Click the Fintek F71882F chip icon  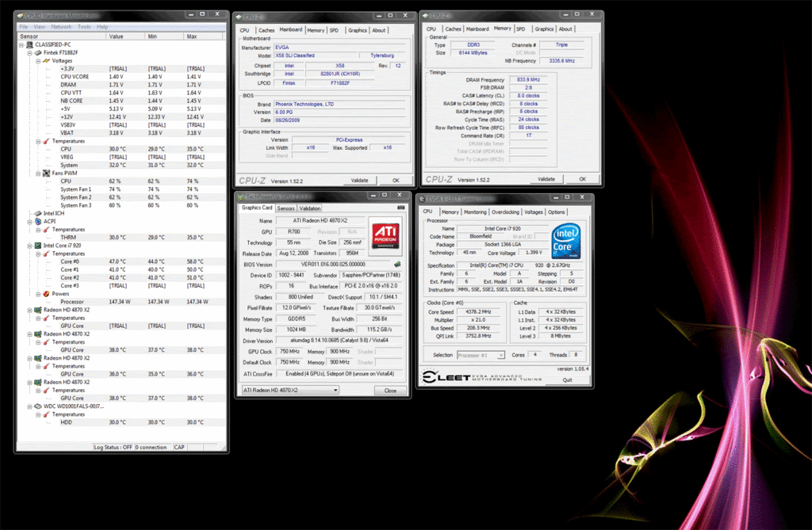pyautogui.click(x=38, y=53)
